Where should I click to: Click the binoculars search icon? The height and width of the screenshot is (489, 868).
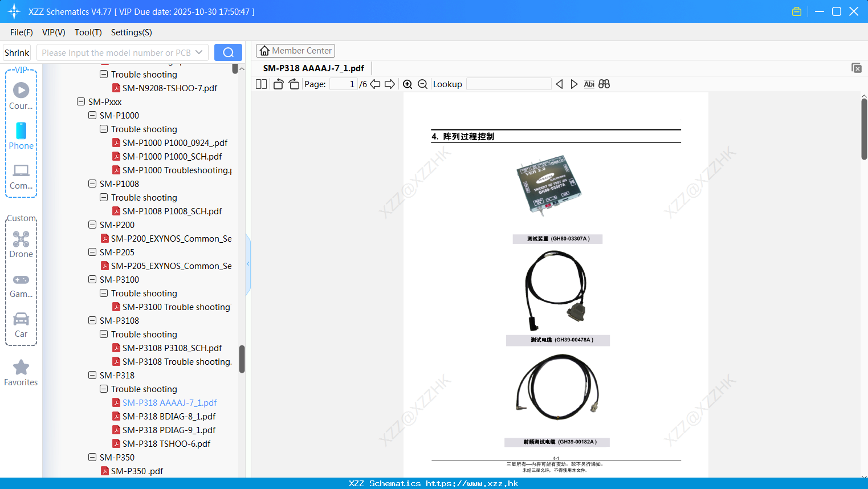[x=604, y=84]
